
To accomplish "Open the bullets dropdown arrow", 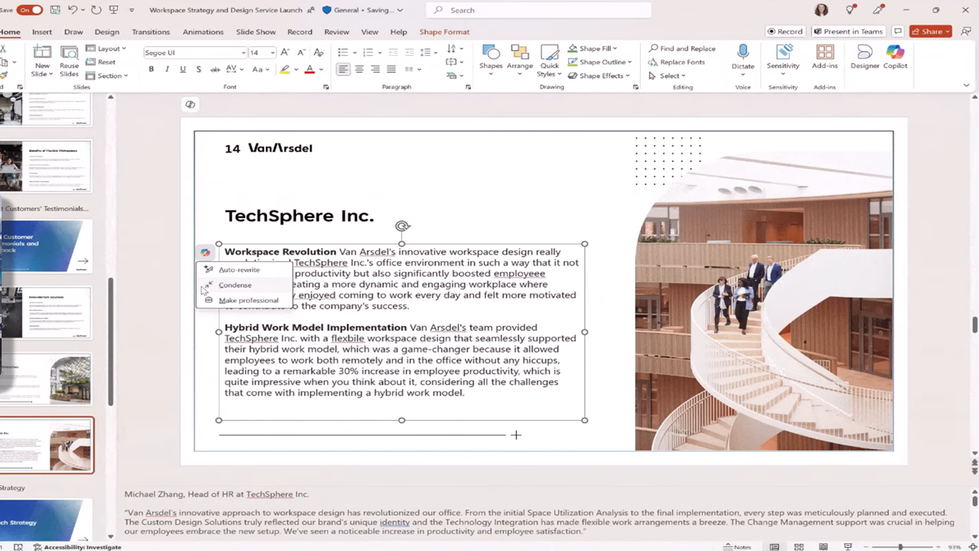I will coord(355,52).
